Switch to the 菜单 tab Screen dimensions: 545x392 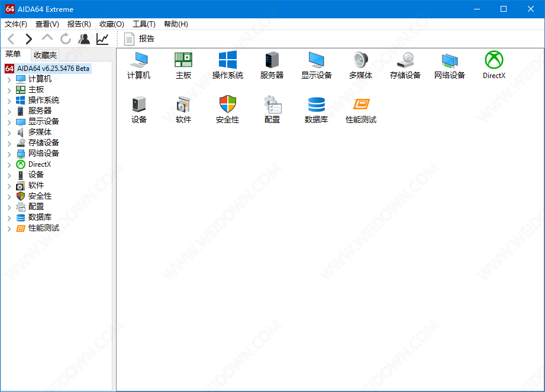(13, 54)
